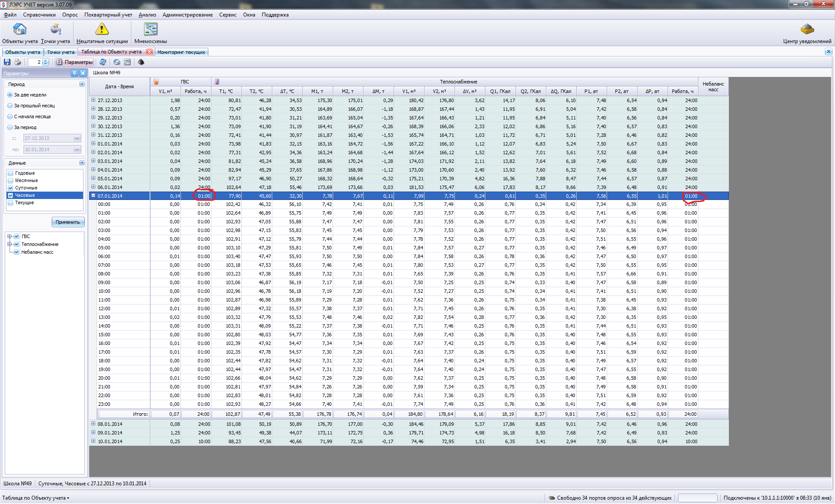835x504 pixels.
Task: Open the Файл menu
Action: 10,15
